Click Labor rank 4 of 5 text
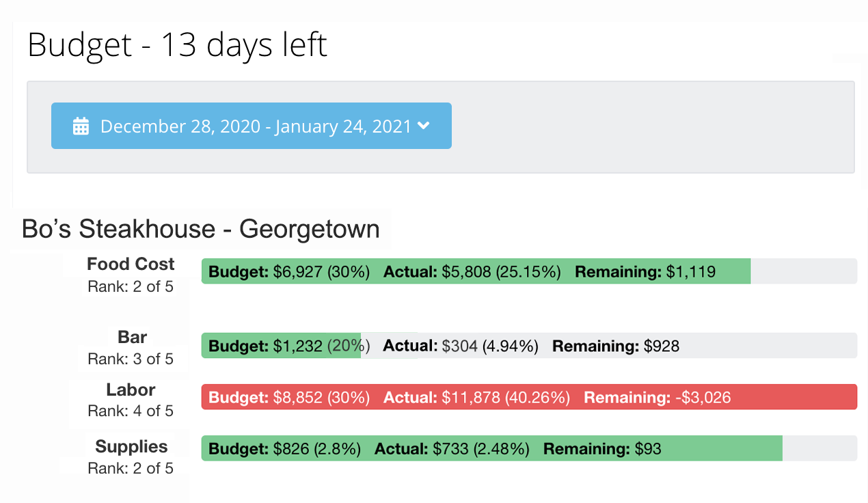Screen dimensions: 868x503 click(x=131, y=411)
